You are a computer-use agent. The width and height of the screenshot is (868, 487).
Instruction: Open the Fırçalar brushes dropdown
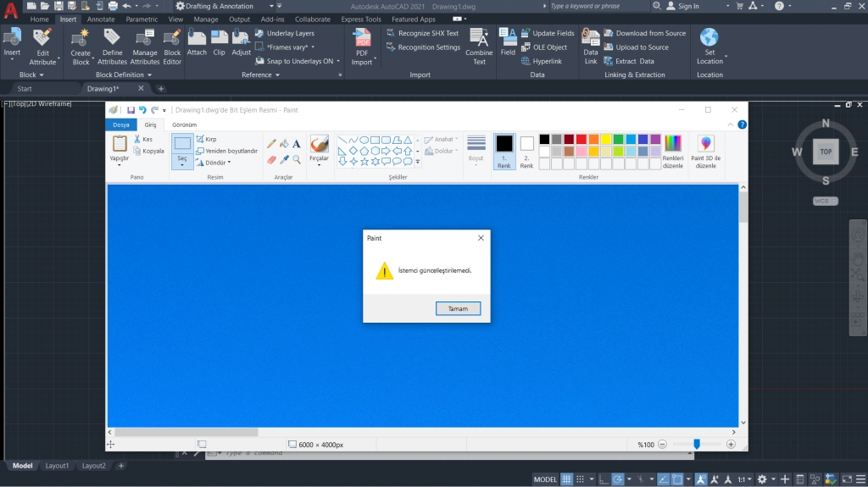(319, 164)
